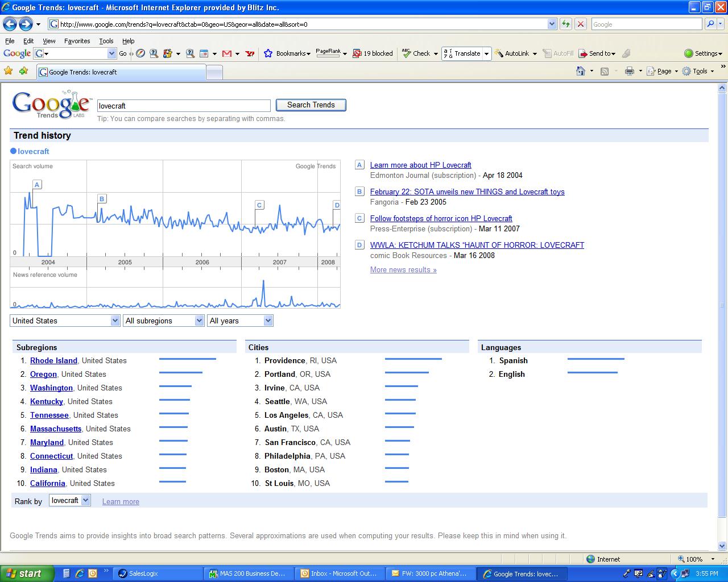
Task: Open the Help menu
Action: (x=129, y=41)
